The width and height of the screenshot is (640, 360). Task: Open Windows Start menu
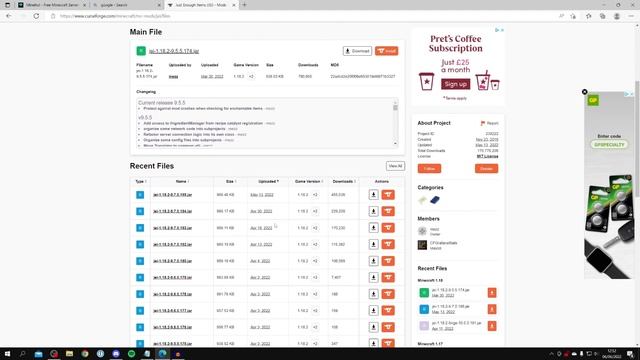[x=7, y=354]
